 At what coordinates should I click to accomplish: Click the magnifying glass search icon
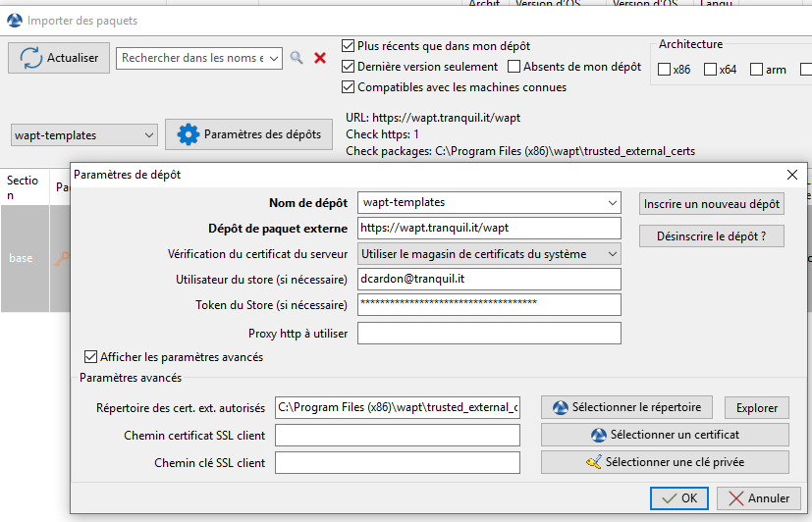(297, 58)
